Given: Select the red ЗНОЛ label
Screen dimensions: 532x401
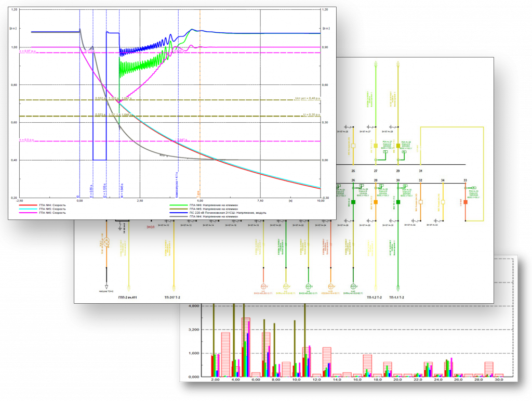Looking at the screenshot, I should pos(150,227).
